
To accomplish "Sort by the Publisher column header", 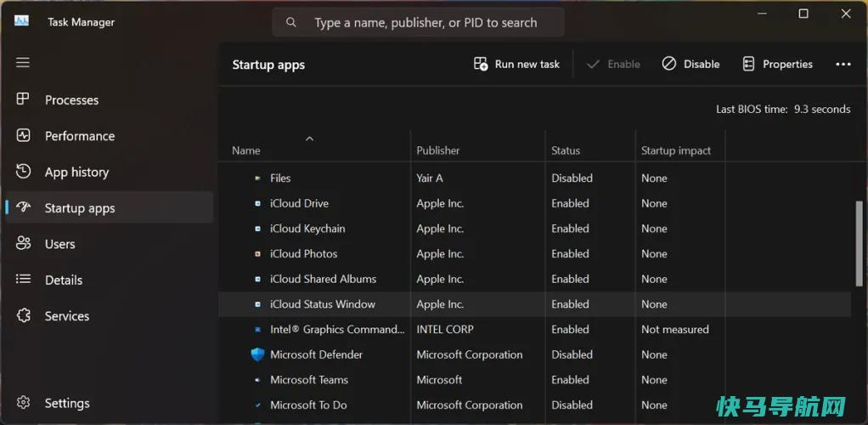I will click(438, 150).
